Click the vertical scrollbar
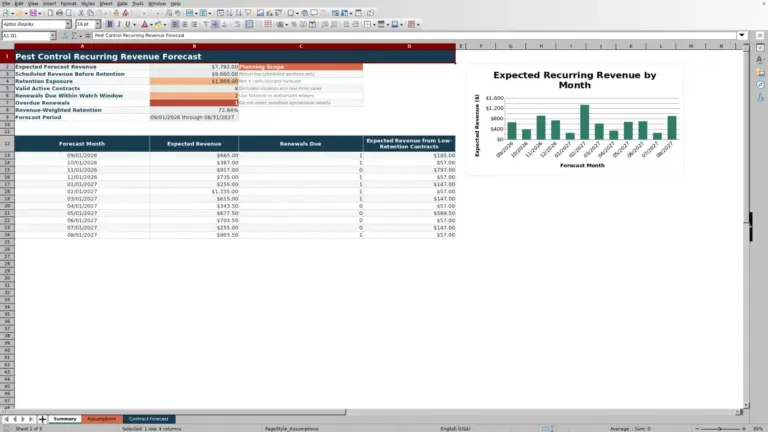 [746, 225]
